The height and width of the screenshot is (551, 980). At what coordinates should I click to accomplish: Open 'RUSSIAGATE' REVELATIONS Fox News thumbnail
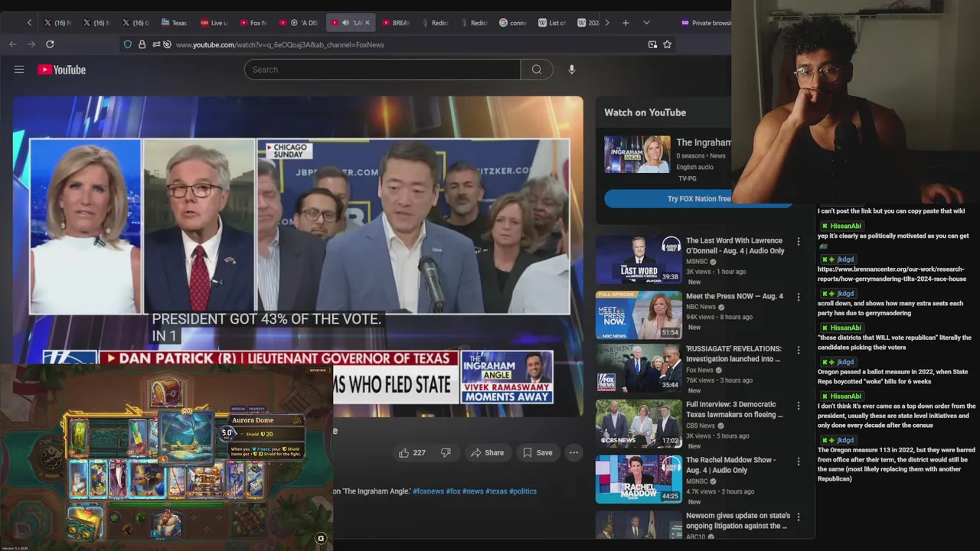(x=639, y=368)
